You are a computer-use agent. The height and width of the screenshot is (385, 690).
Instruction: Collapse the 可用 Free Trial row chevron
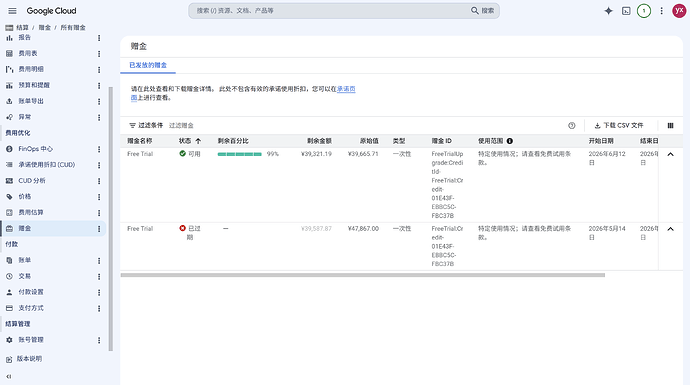pos(670,154)
